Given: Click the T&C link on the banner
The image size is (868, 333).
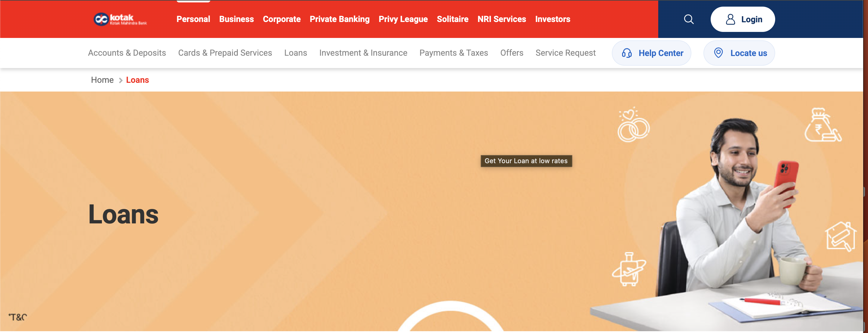Looking at the screenshot, I should [x=17, y=317].
